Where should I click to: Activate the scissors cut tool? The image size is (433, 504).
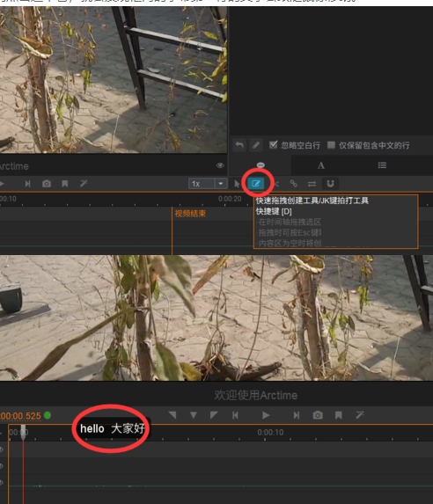coord(276,184)
